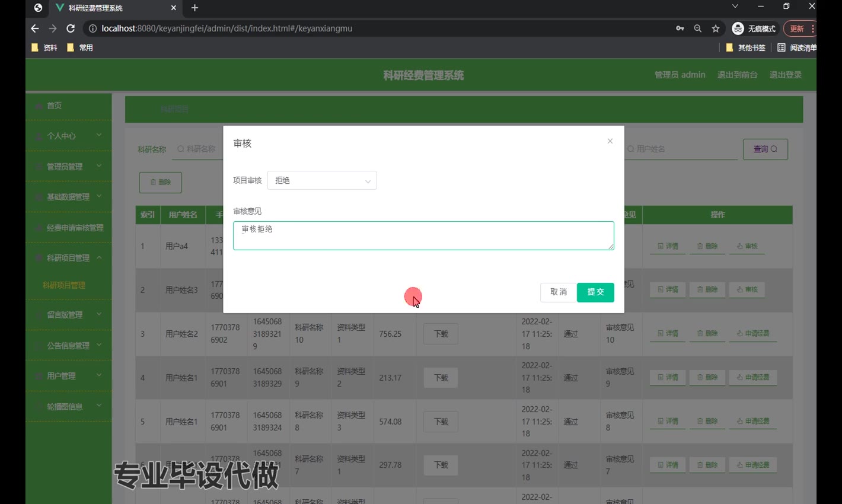Open the browser zoom magnifier icon
842x504 pixels.
(x=697, y=28)
